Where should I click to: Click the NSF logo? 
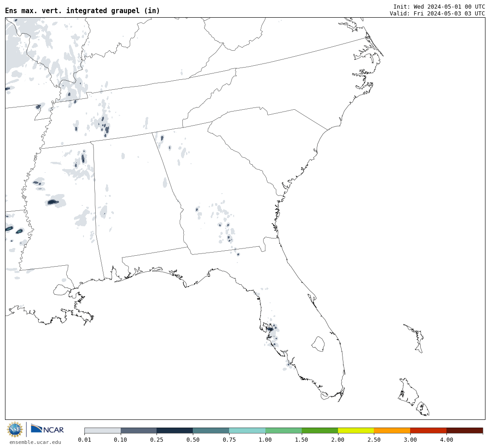click(15, 429)
